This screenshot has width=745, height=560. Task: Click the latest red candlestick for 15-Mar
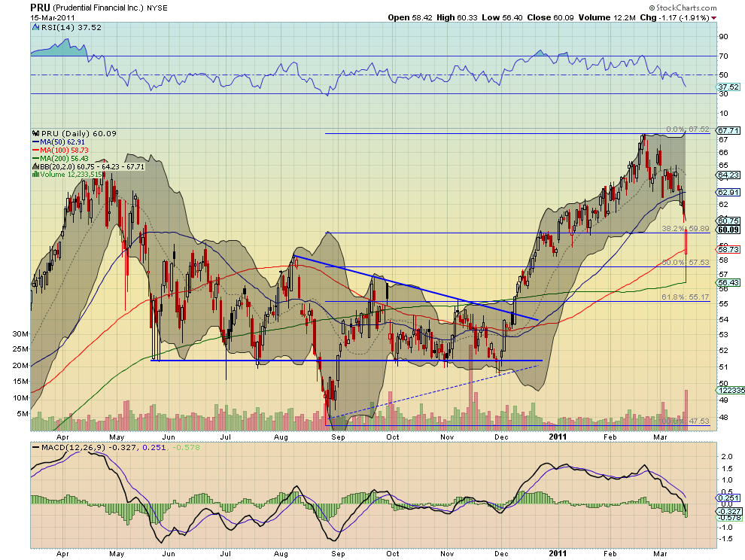[x=686, y=240]
